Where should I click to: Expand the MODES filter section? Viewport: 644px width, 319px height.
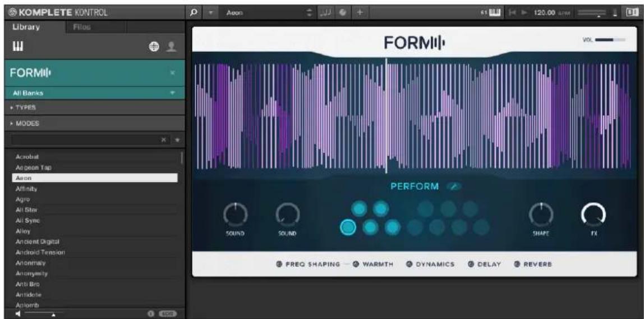95,124
